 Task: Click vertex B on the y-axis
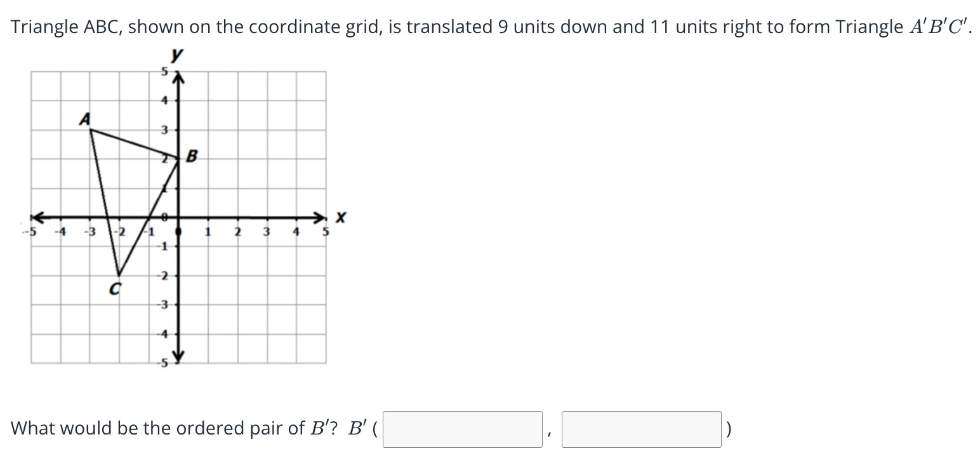tap(177, 158)
